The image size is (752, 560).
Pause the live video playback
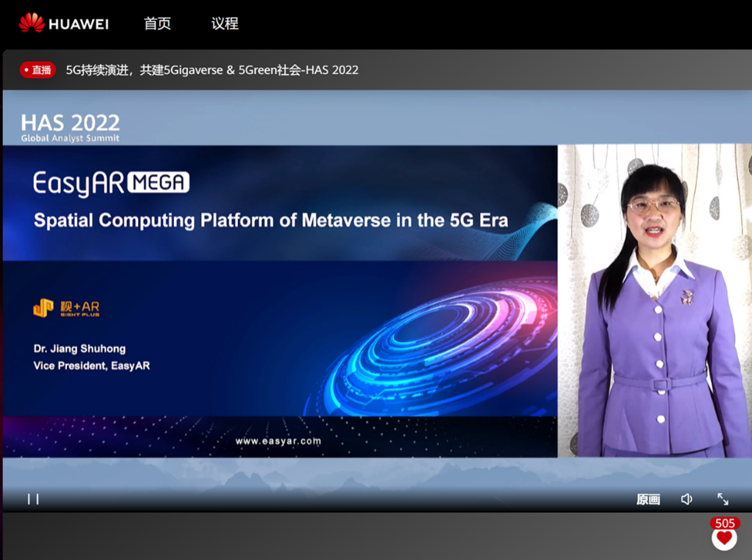(33, 499)
